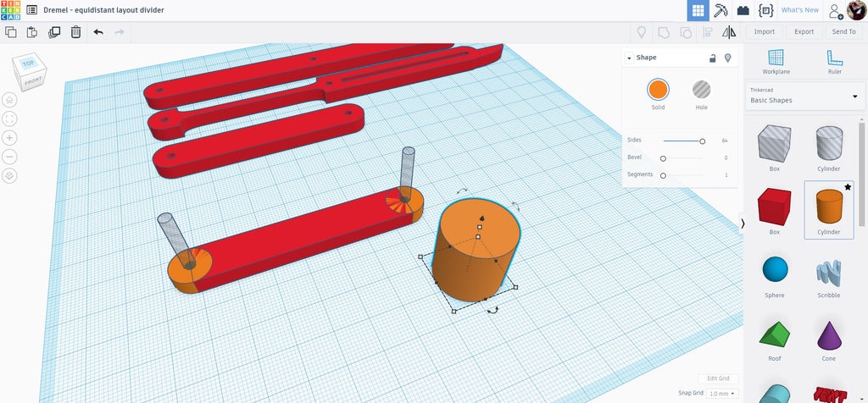
Task: Collapse the Shape panel arrow
Action: pos(630,58)
